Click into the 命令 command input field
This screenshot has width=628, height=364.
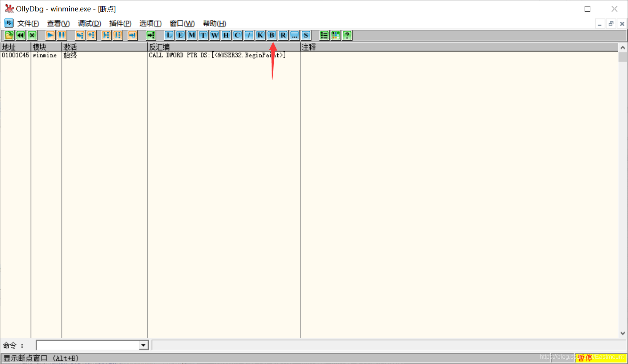88,345
